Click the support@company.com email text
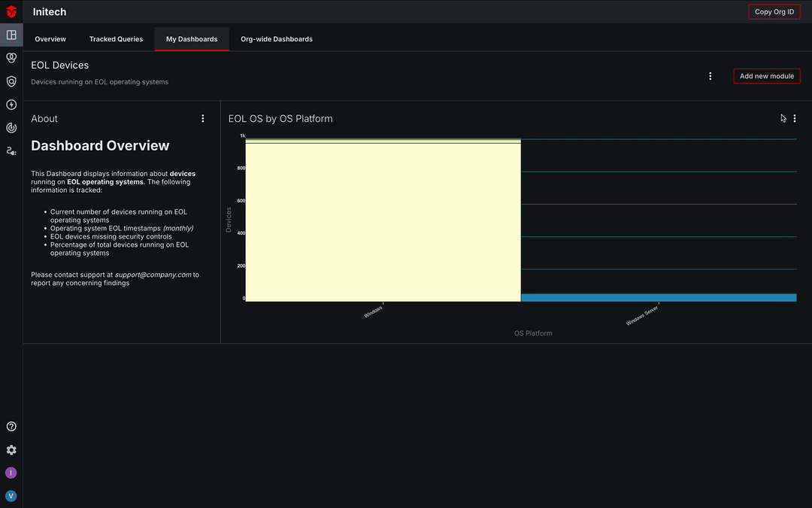Screen dimensions: 812x508 click(153, 275)
